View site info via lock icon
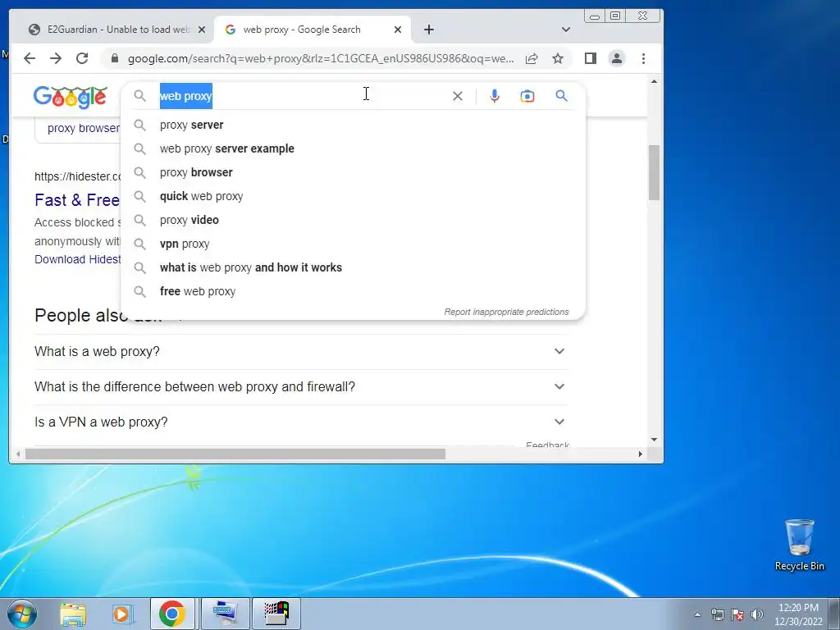The height and width of the screenshot is (630, 840). [115, 58]
